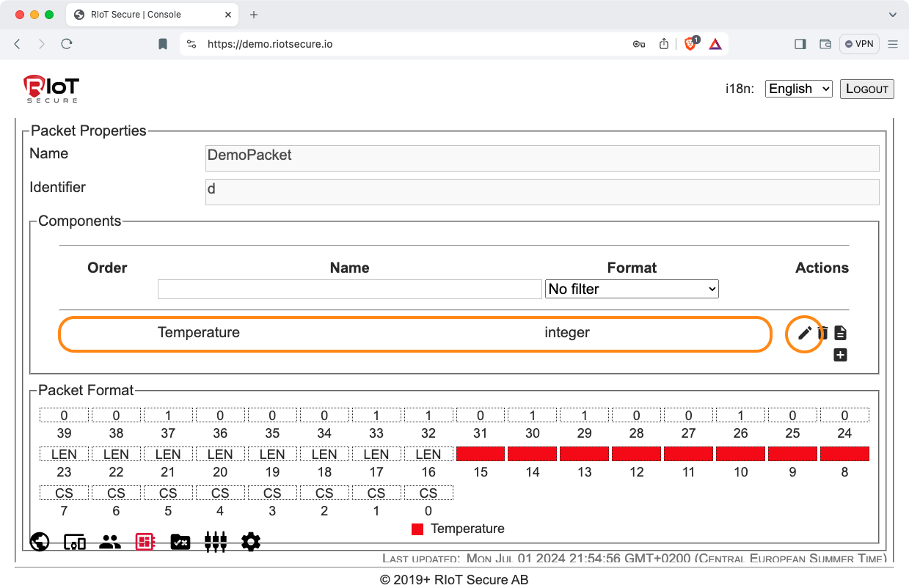
Task: Click the Name filter input field
Action: [349, 289]
